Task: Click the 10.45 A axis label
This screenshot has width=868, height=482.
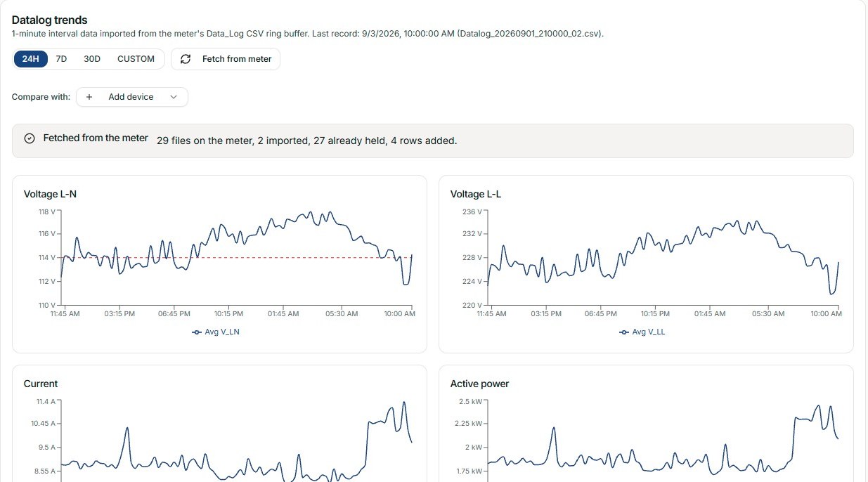Action: tap(43, 423)
